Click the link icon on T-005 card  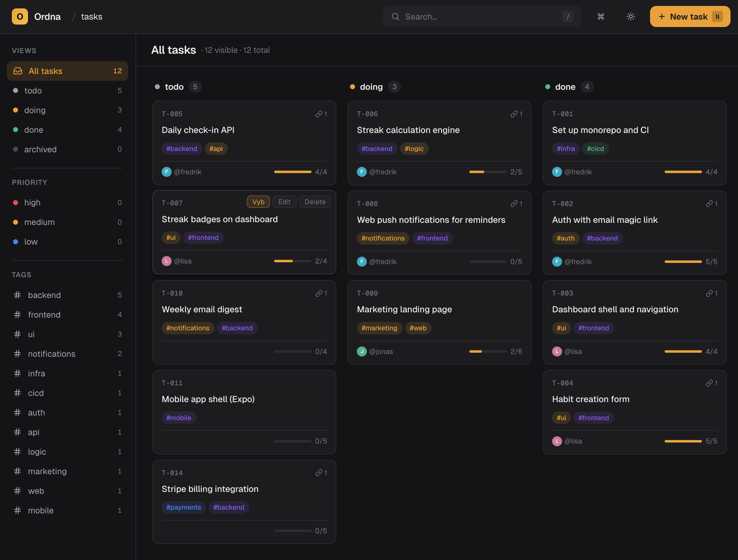(x=319, y=114)
